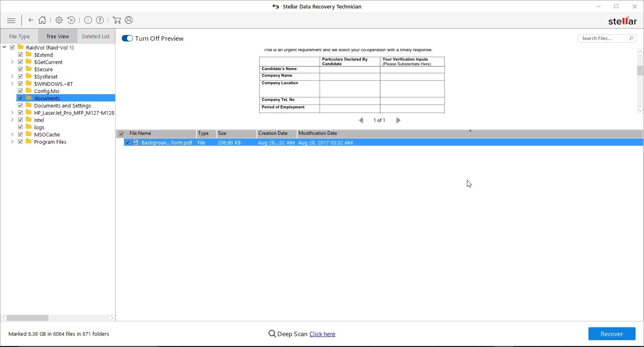Viewport: 644px width, 347px height.
Task: Open the user account icon
Action: pos(129,20)
